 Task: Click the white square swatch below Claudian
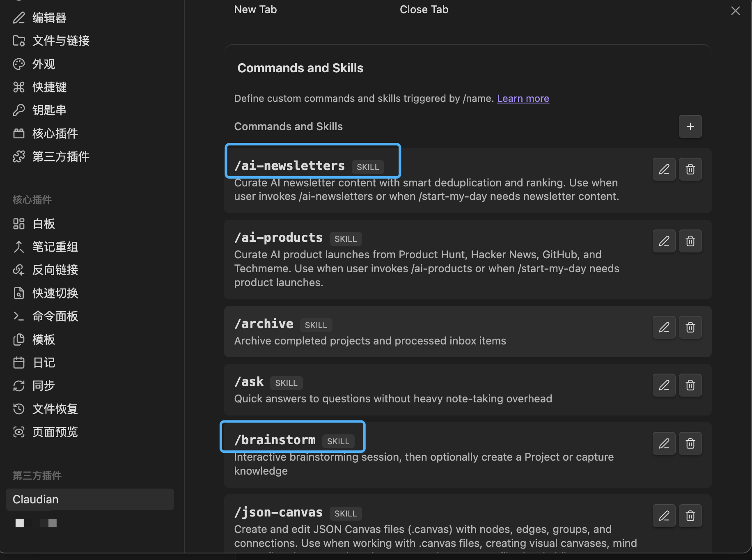coord(19,523)
